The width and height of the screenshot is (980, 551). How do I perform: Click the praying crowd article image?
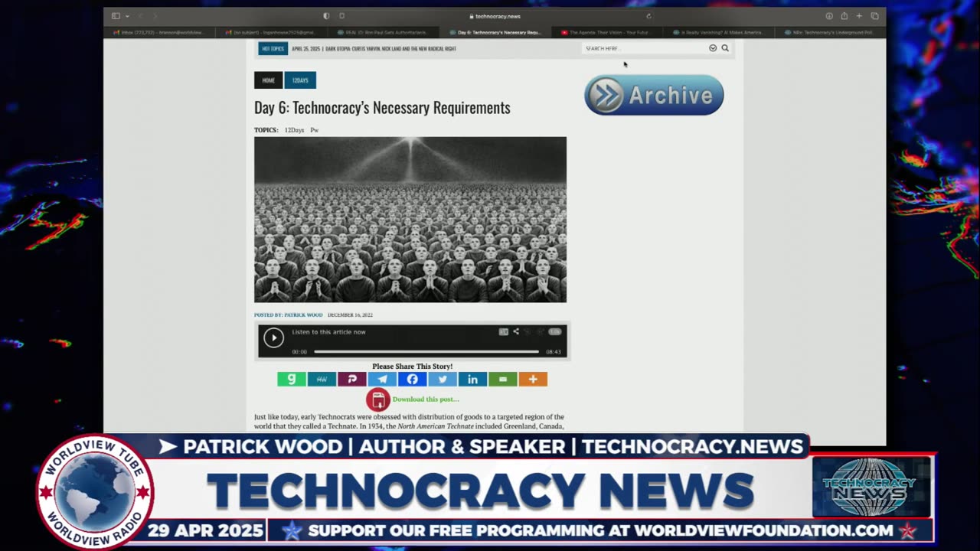point(410,220)
